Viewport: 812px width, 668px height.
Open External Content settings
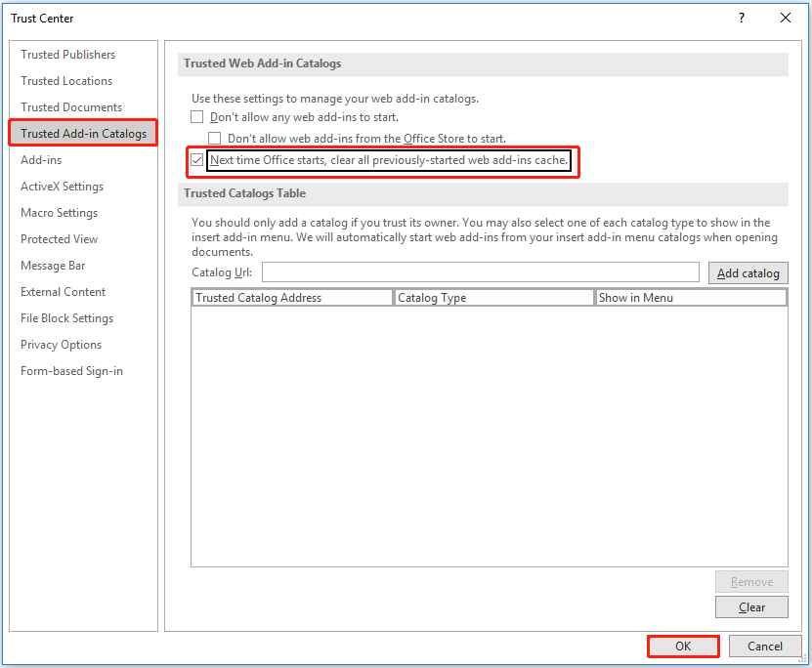point(63,292)
